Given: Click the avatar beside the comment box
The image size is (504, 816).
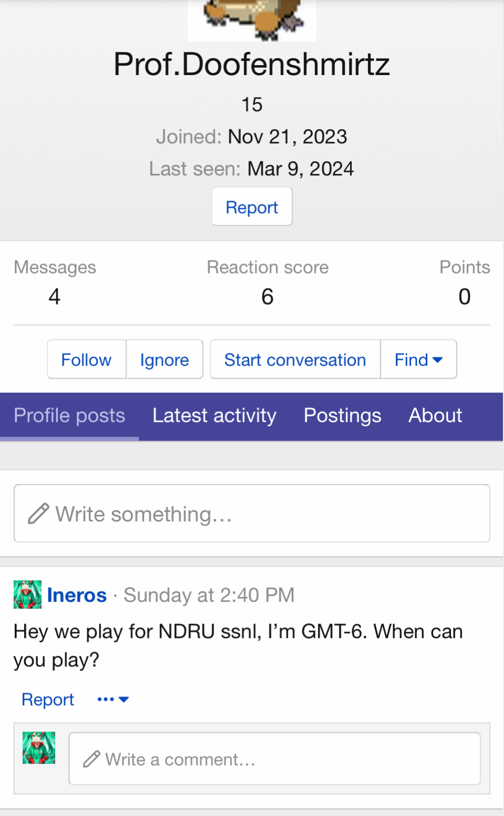Looking at the screenshot, I should pyautogui.click(x=39, y=748).
